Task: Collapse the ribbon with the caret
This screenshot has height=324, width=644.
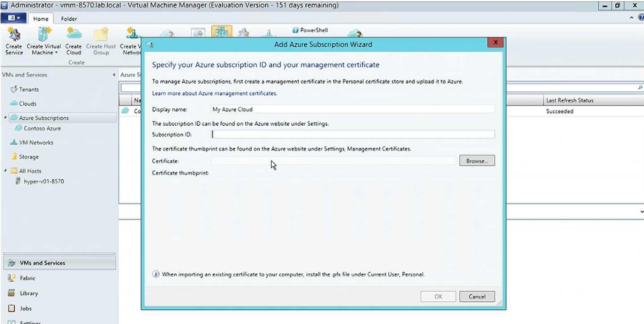Action: tap(632, 18)
